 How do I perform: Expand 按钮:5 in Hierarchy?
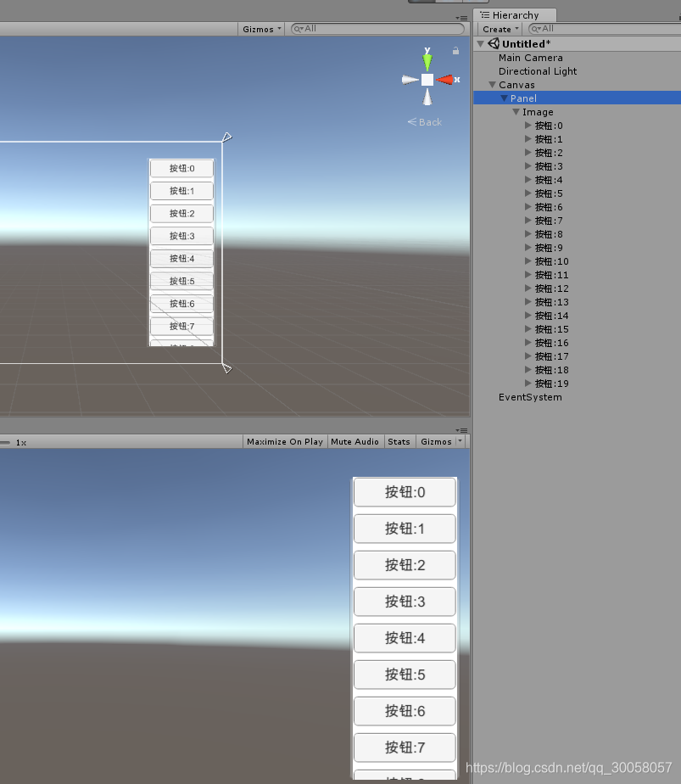(x=527, y=193)
